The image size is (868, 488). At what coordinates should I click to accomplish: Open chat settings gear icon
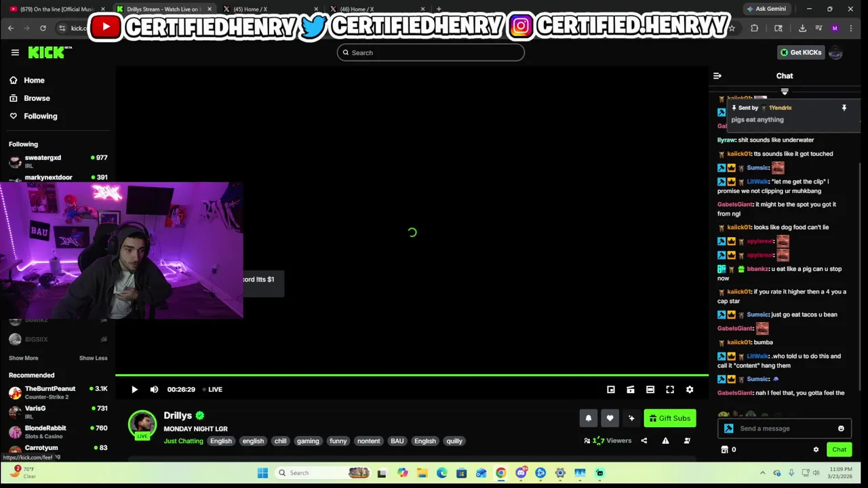(x=816, y=449)
